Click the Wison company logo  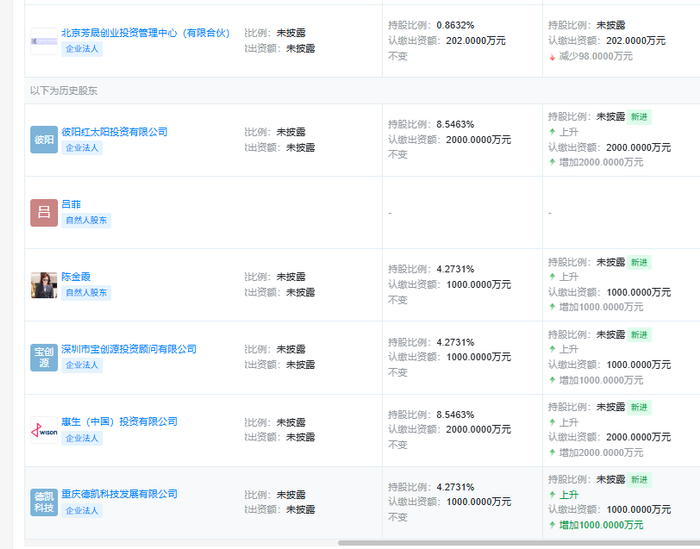click(x=44, y=430)
